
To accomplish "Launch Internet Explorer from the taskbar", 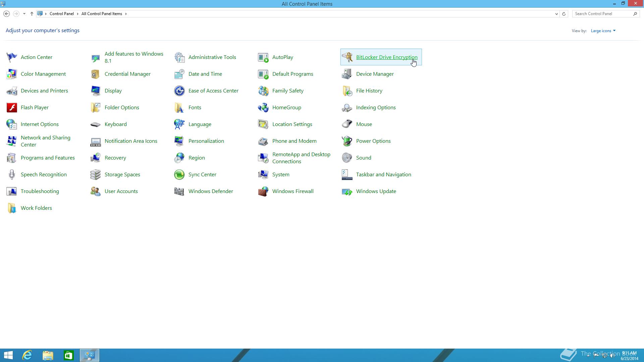I will (27, 355).
